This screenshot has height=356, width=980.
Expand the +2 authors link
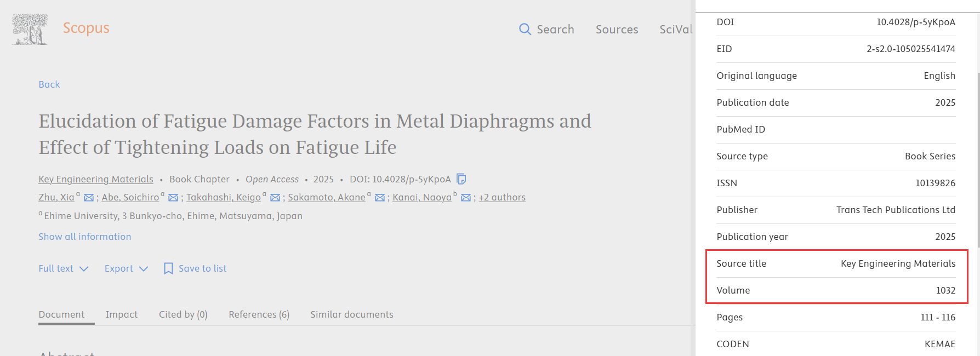(502, 197)
